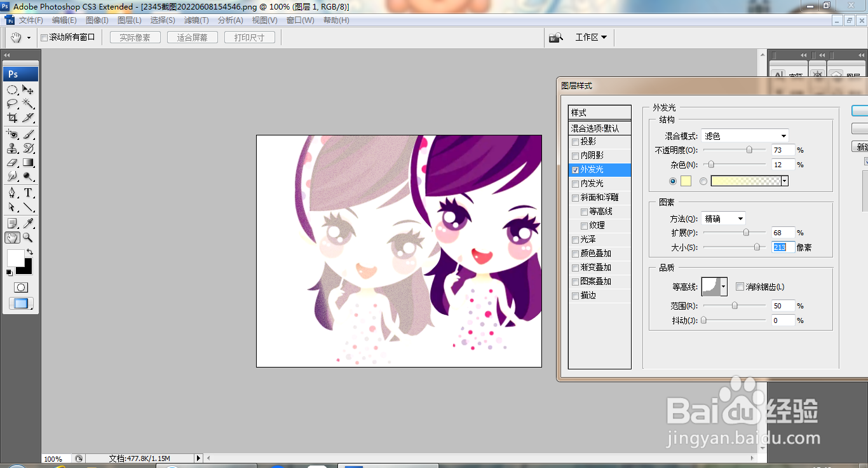This screenshot has height=468, width=868.
Task: Click 大小(S) size value field
Action: pos(783,247)
